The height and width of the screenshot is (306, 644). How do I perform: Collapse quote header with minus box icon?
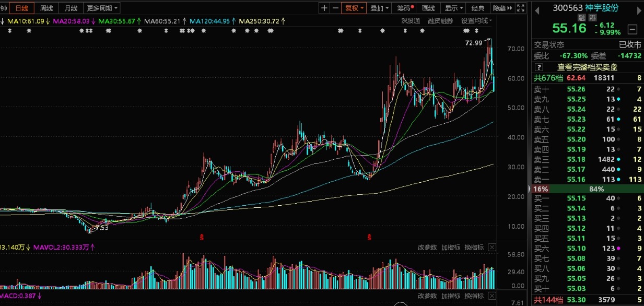coord(633,29)
